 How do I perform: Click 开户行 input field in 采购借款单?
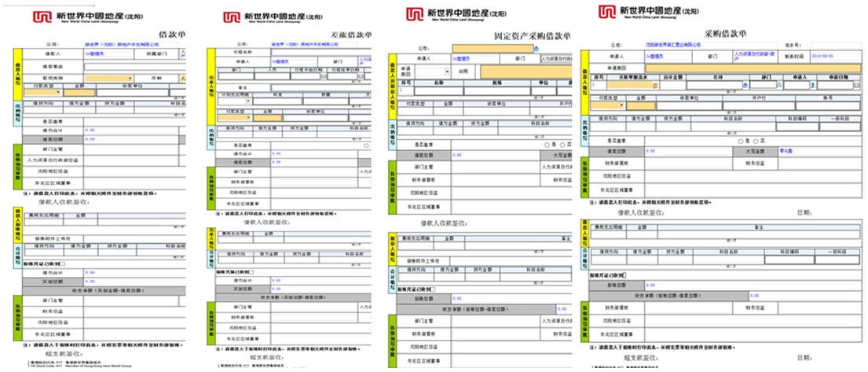[759, 106]
